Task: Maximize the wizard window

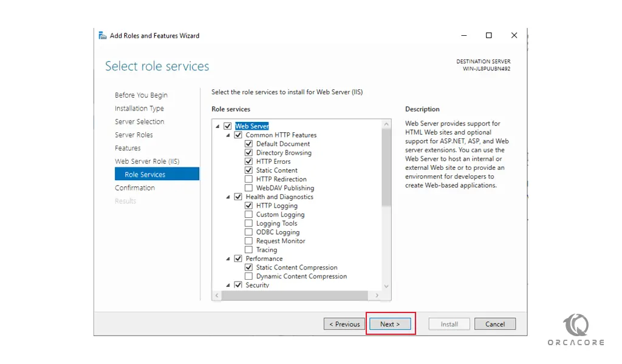Action: point(489,35)
